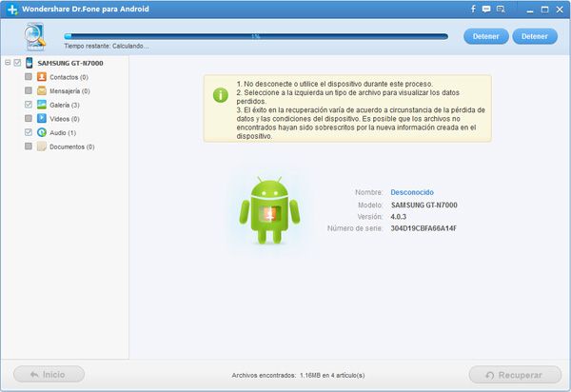571x392 pixels.
Task: Click the Samsung phone device icon
Action: [30, 63]
